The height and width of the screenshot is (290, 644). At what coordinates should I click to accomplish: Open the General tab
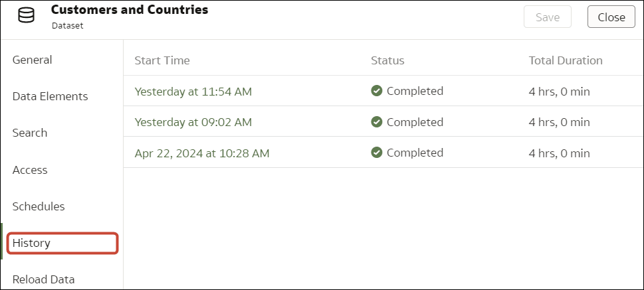tap(32, 60)
